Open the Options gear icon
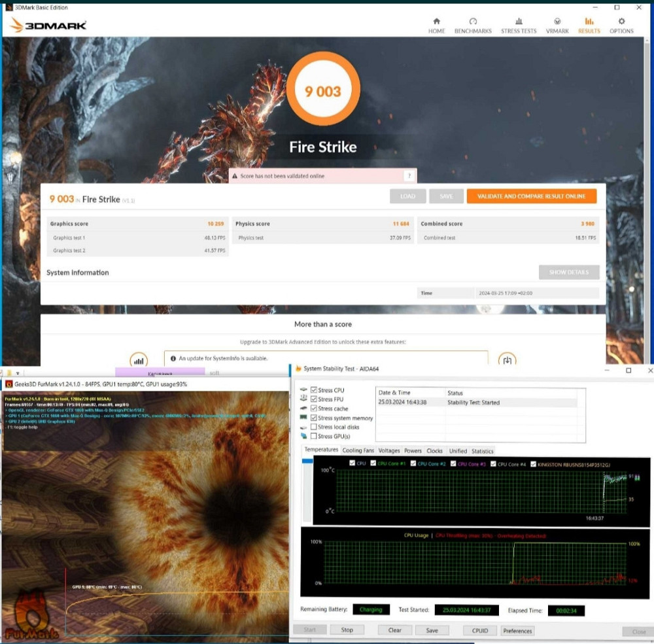Image resolution: width=654 pixels, height=644 pixels. [621, 22]
